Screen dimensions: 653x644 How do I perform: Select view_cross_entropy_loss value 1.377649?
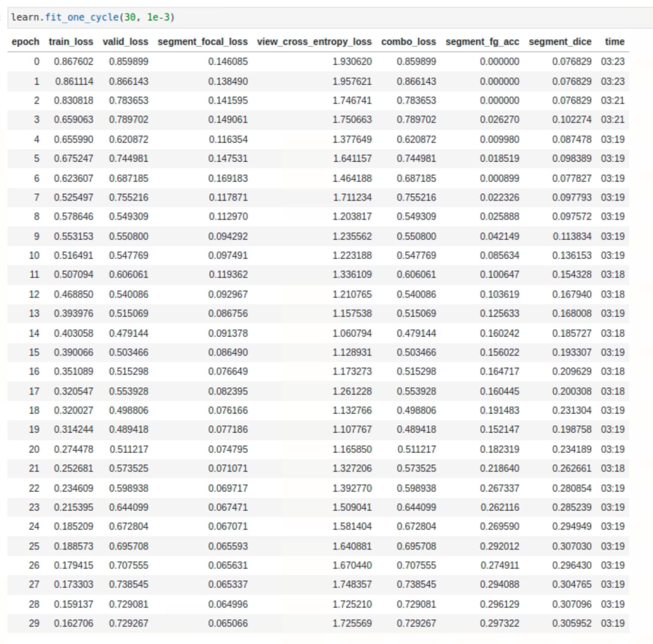click(x=352, y=140)
